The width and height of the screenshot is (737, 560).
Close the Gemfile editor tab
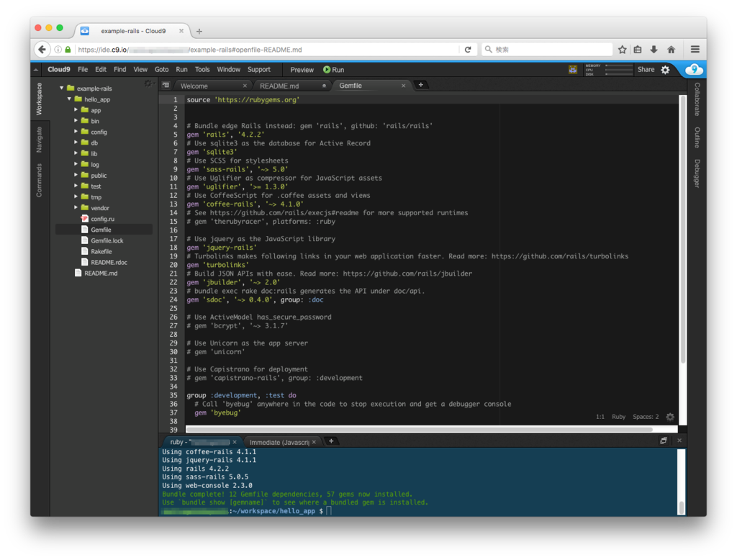403,86
